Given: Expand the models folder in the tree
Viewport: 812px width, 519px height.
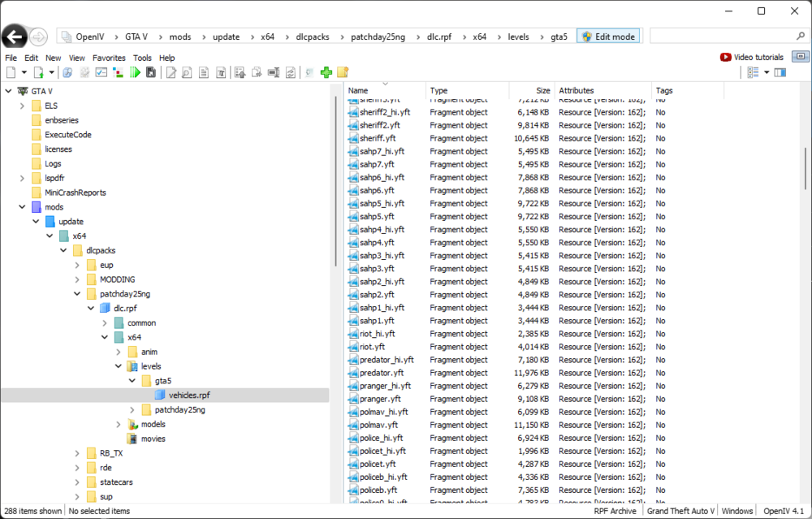Looking at the screenshot, I should click(119, 424).
